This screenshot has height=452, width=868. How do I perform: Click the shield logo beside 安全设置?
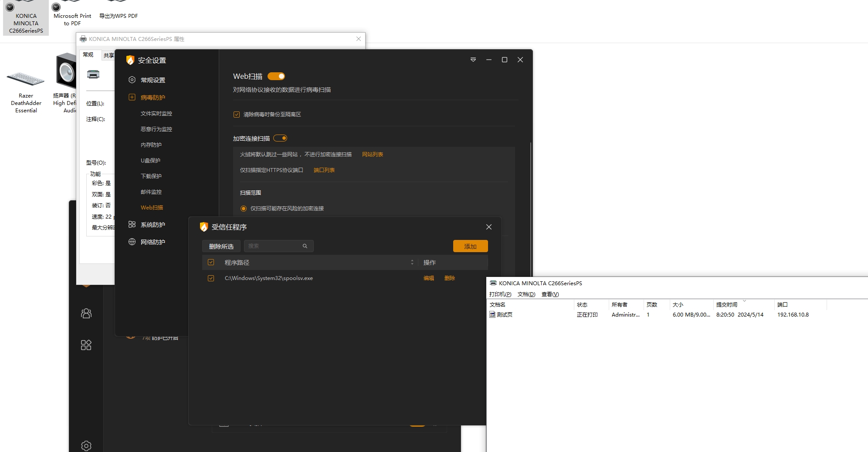pos(130,60)
